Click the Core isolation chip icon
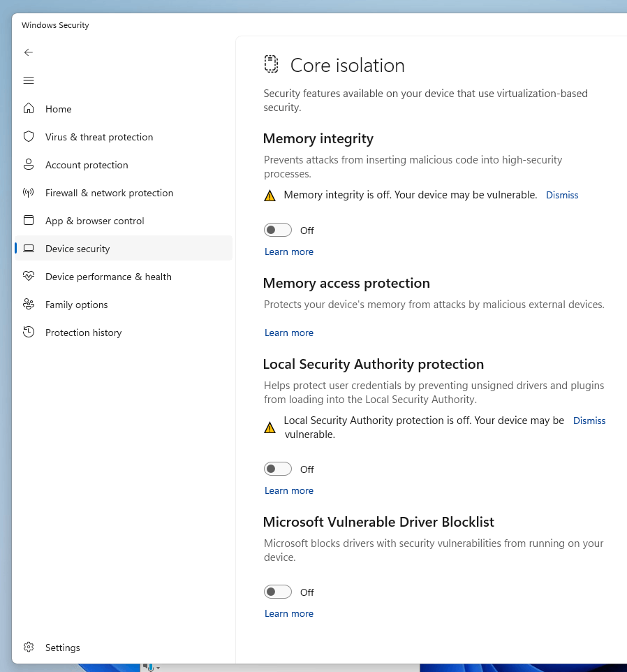 tap(271, 64)
